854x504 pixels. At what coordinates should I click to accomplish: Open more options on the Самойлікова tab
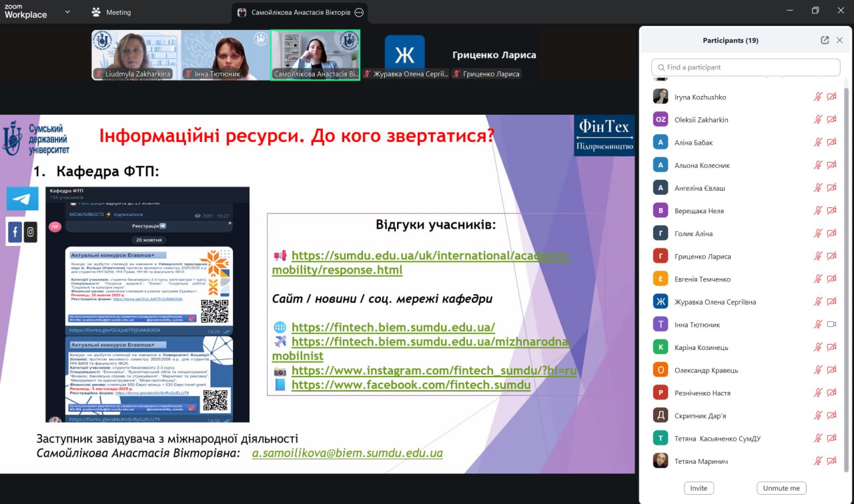coord(359,12)
